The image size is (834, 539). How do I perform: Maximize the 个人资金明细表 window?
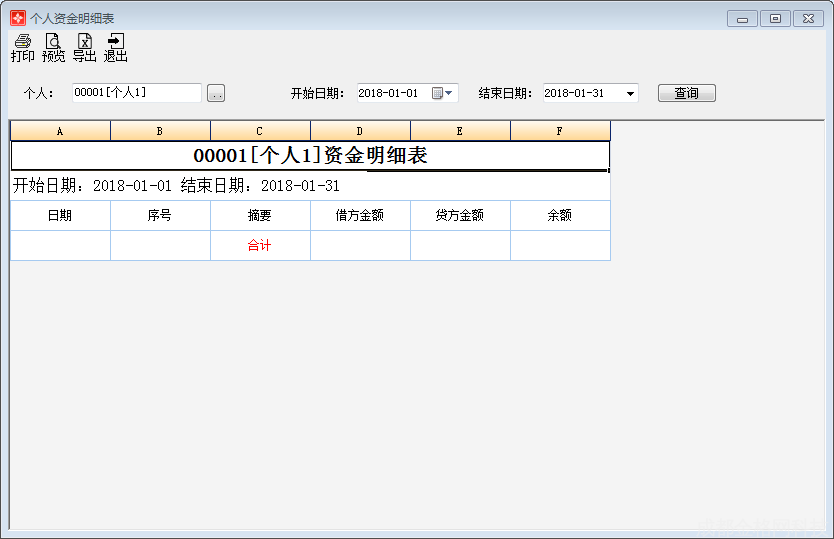coord(775,18)
